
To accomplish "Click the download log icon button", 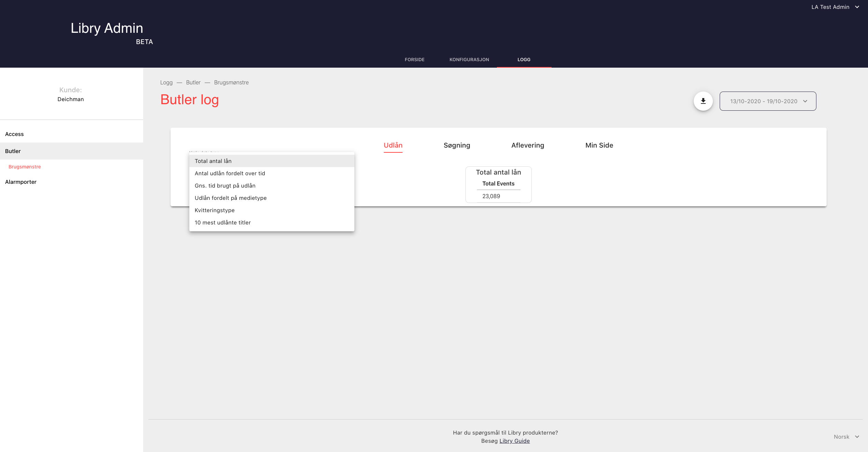I will 703,101.
